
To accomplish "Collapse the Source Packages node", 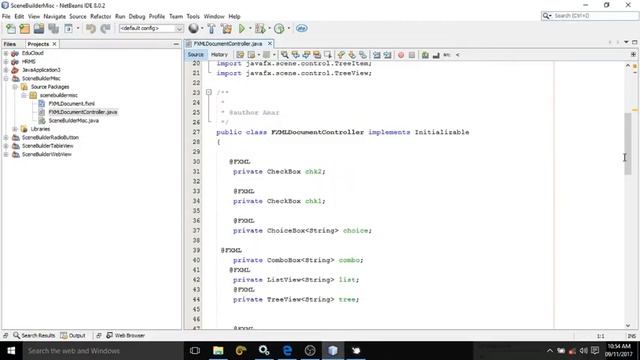I will [15, 87].
